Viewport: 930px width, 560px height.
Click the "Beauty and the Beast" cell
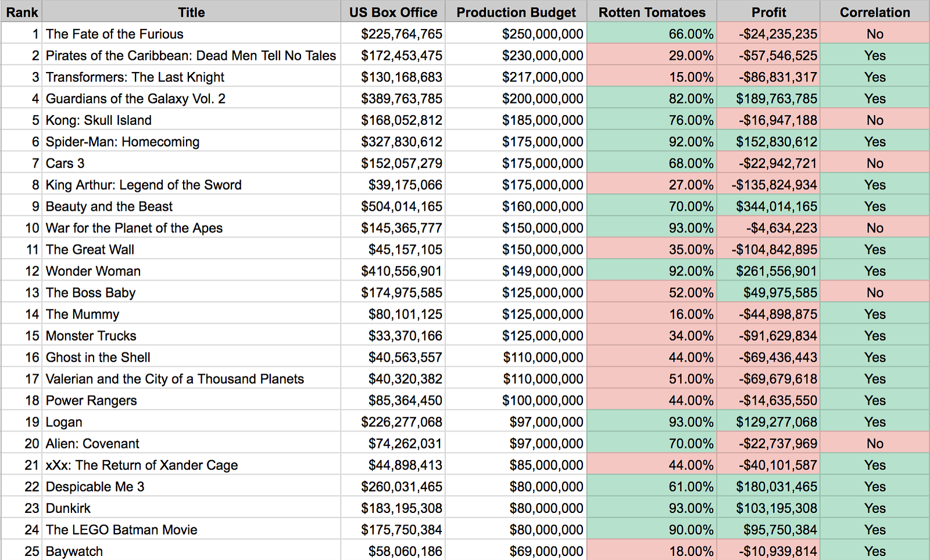pyautogui.click(x=191, y=206)
